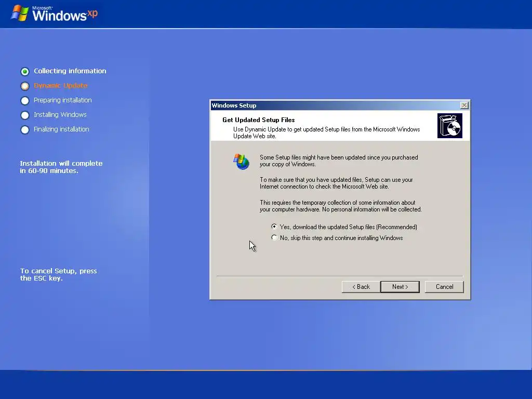Close the Windows Setup dialog window

tap(464, 105)
